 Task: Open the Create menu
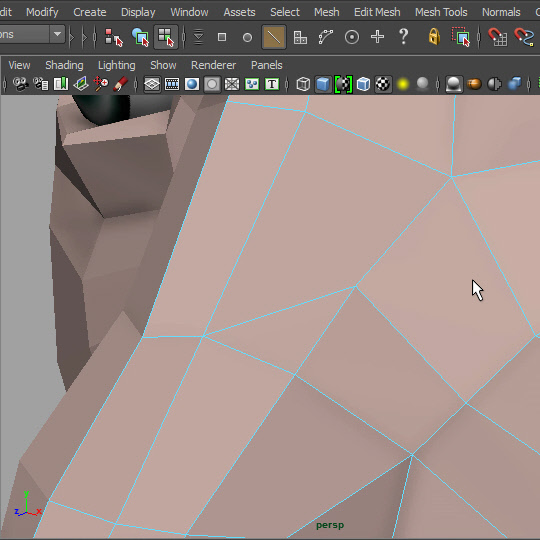coord(90,12)
